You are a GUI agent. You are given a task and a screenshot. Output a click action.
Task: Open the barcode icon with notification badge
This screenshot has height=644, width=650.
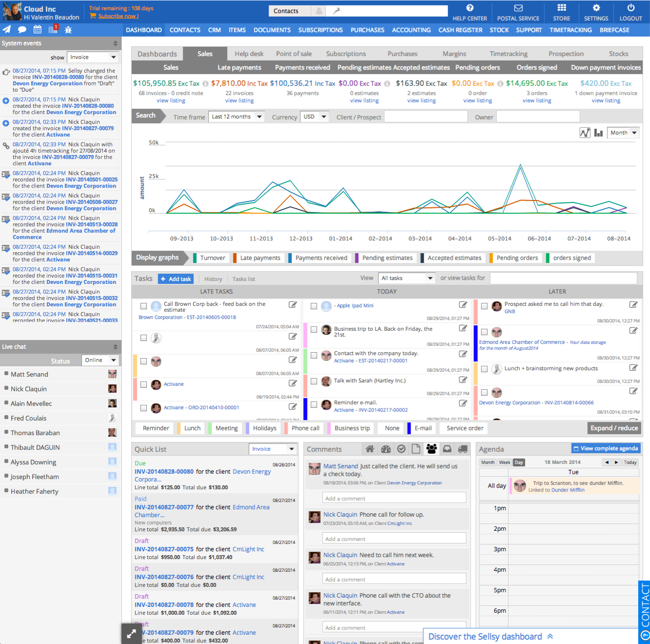pos(53,29)
